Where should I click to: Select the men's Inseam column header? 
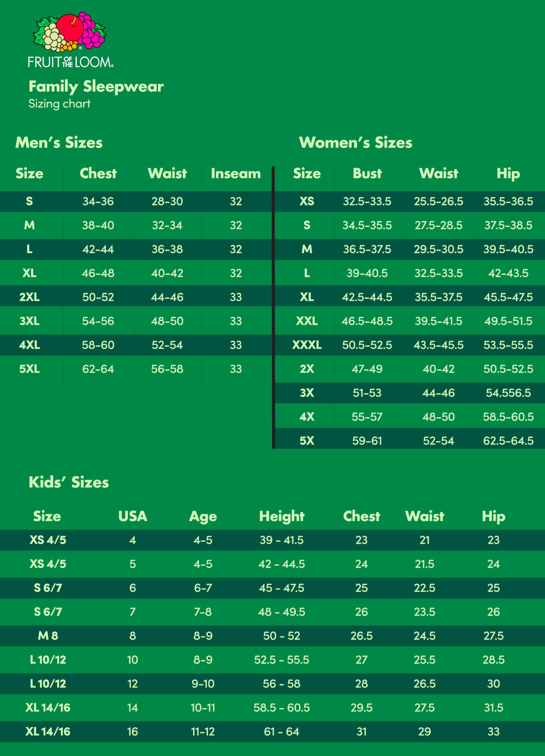pos(236,174)
